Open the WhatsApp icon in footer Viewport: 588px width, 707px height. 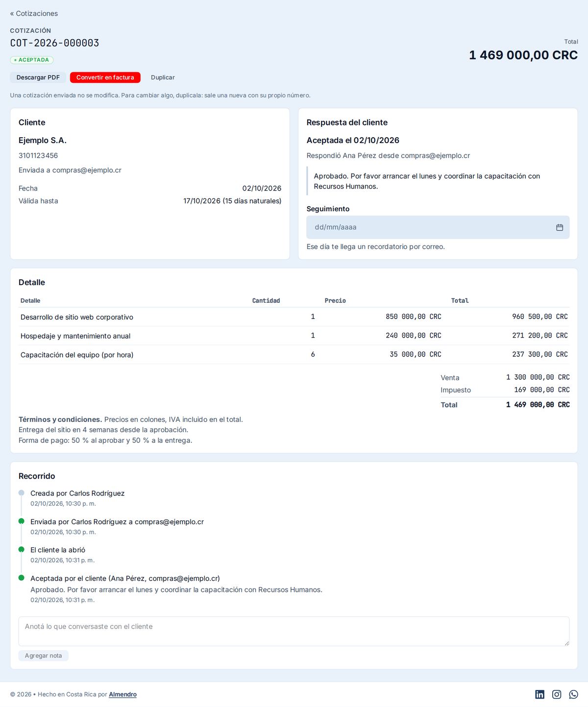(574, 694)
